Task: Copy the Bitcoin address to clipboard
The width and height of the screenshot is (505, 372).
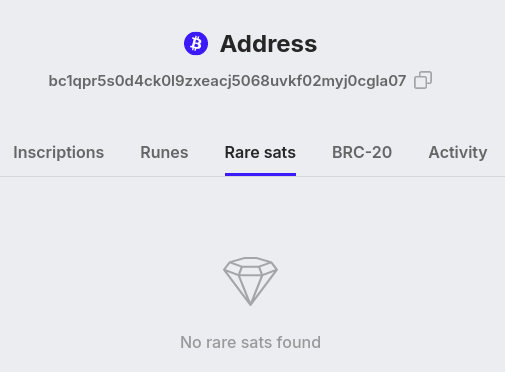Action: pos(423,80)
